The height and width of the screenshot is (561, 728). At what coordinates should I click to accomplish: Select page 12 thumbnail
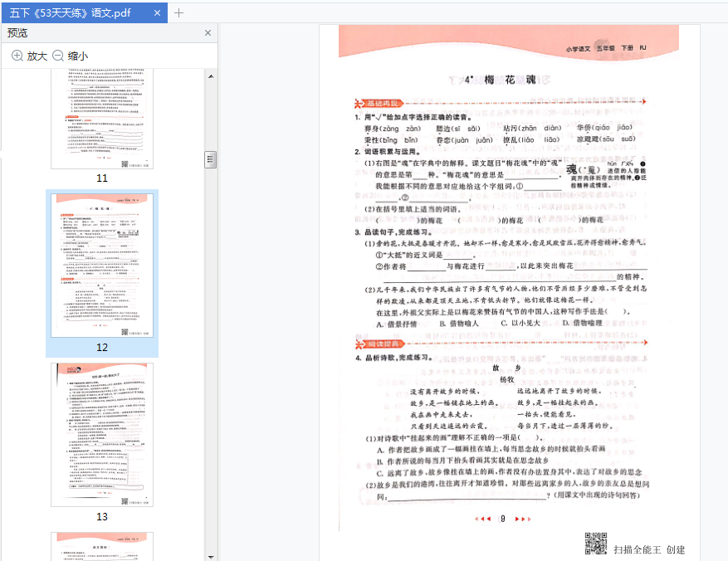point(102,266)
